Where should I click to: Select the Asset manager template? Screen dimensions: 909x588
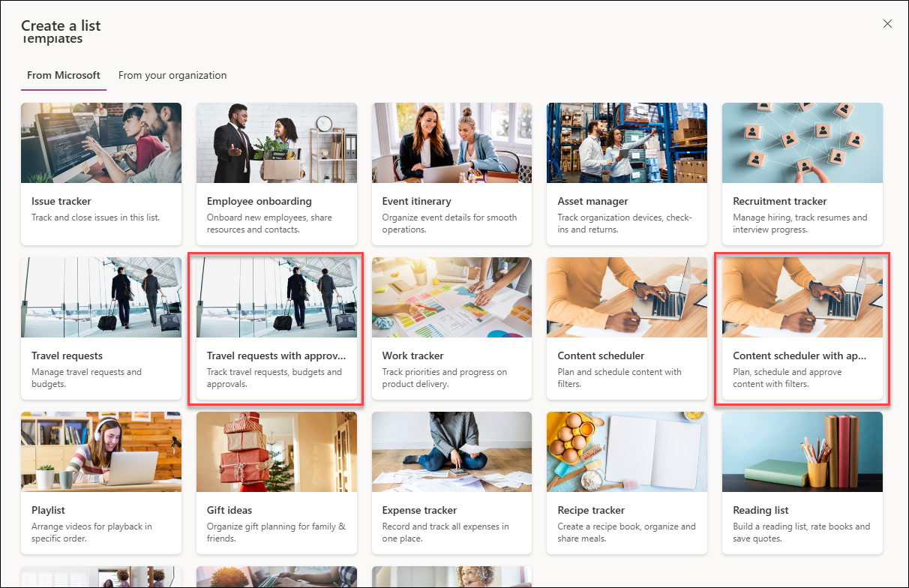(x=626, y=174)
